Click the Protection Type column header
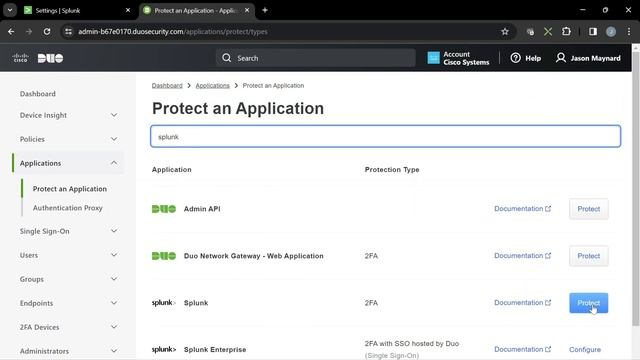This screenshot has width=640, height=360. tap(392, 169)
